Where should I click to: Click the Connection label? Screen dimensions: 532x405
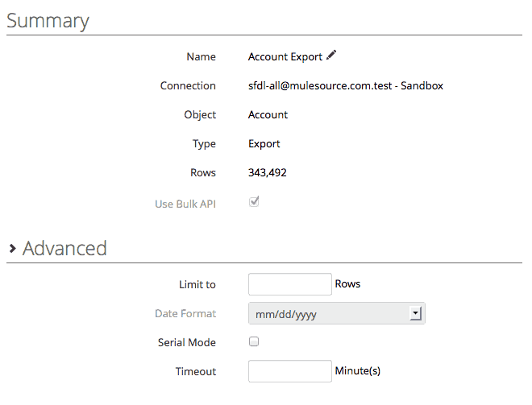tap(188, 86)
